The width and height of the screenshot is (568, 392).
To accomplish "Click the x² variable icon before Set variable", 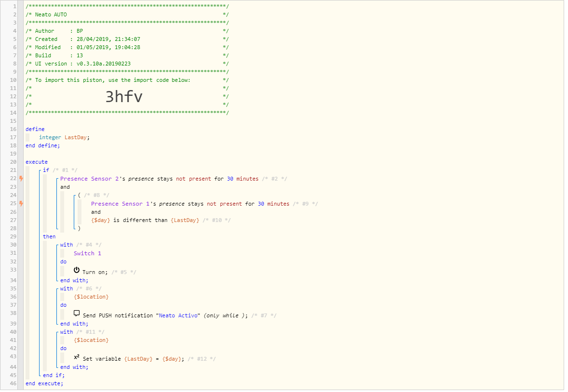I will [77, 357].
